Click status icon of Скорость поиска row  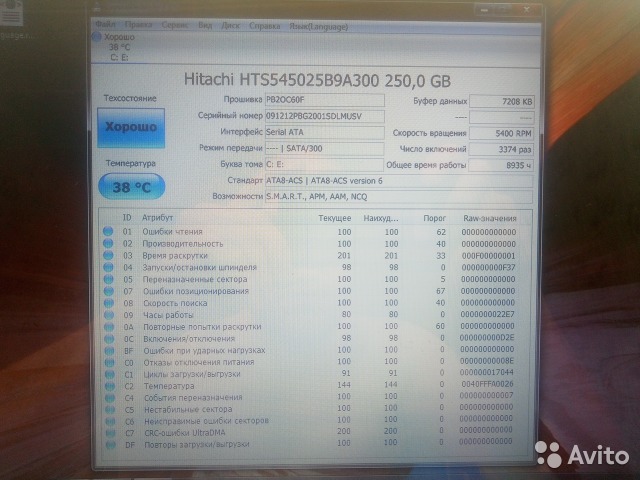[109, 303]
